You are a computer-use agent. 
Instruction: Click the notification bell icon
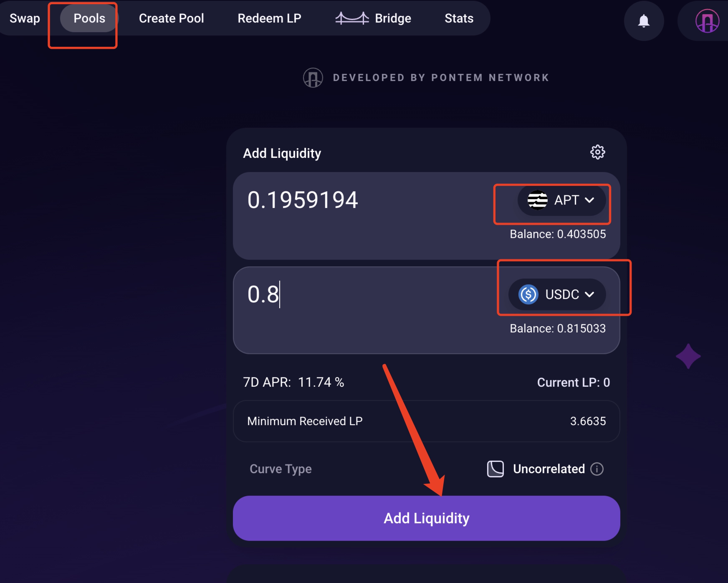[644, 20]
